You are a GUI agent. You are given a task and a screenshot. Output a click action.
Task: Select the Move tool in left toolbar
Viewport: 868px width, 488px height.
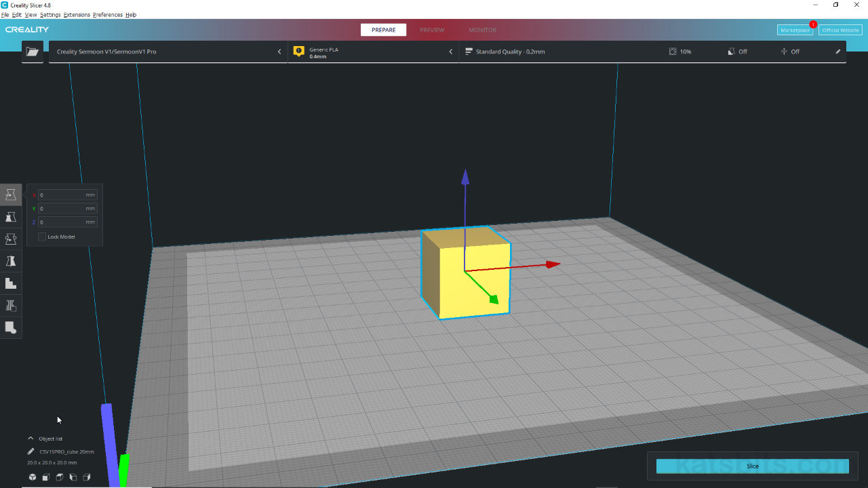[11, 195]
